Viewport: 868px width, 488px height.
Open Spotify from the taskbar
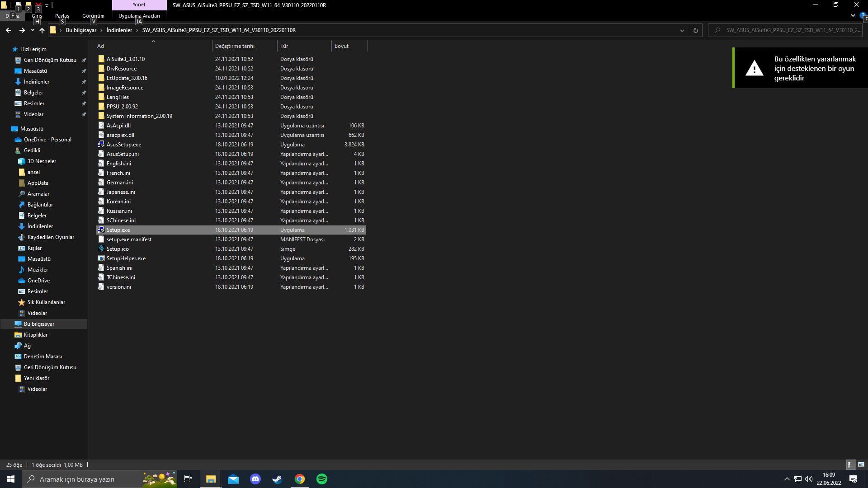322,479
